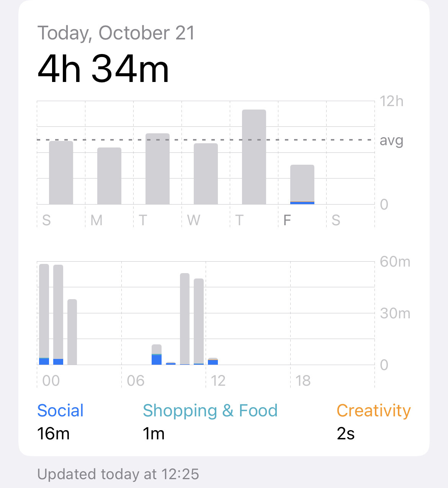Select Monday's usage bar

pos(109,176)
